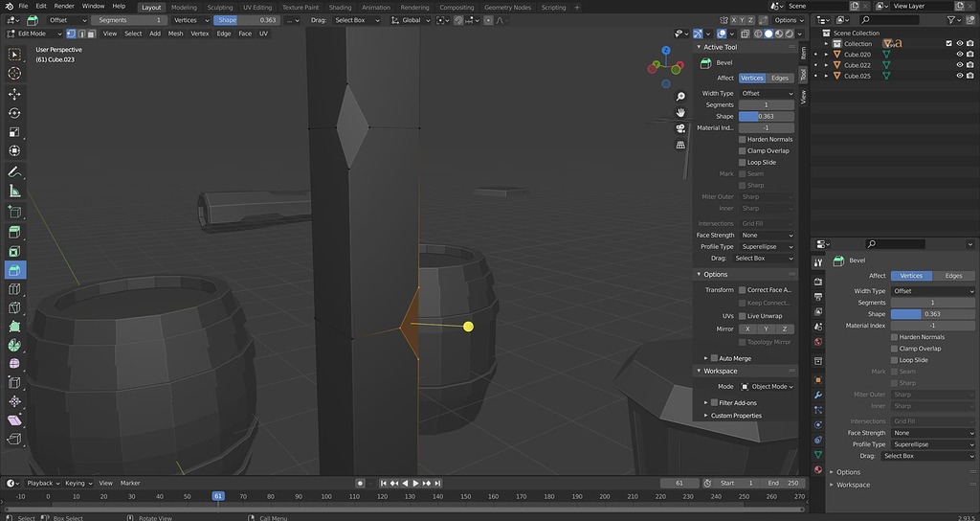Open Object Data properties green triangle tab
This screenshot has width=980, height=521.
(x=818, y=455)
